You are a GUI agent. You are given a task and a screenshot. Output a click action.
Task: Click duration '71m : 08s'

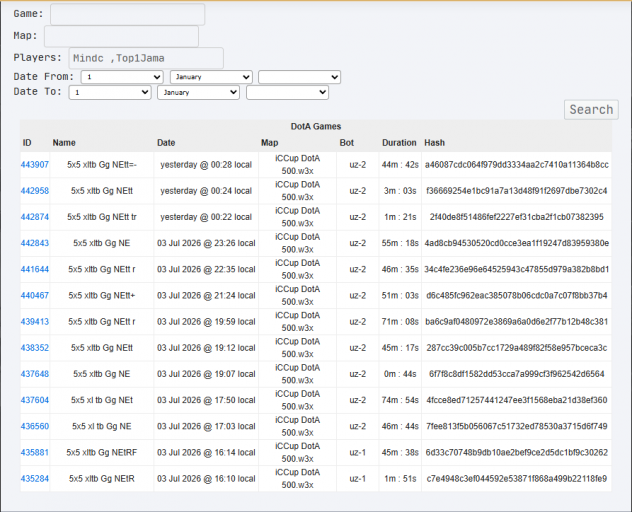[x=400, y=322]
